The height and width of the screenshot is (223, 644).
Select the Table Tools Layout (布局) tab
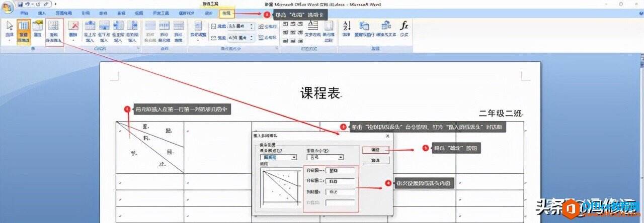coord(226,13)
